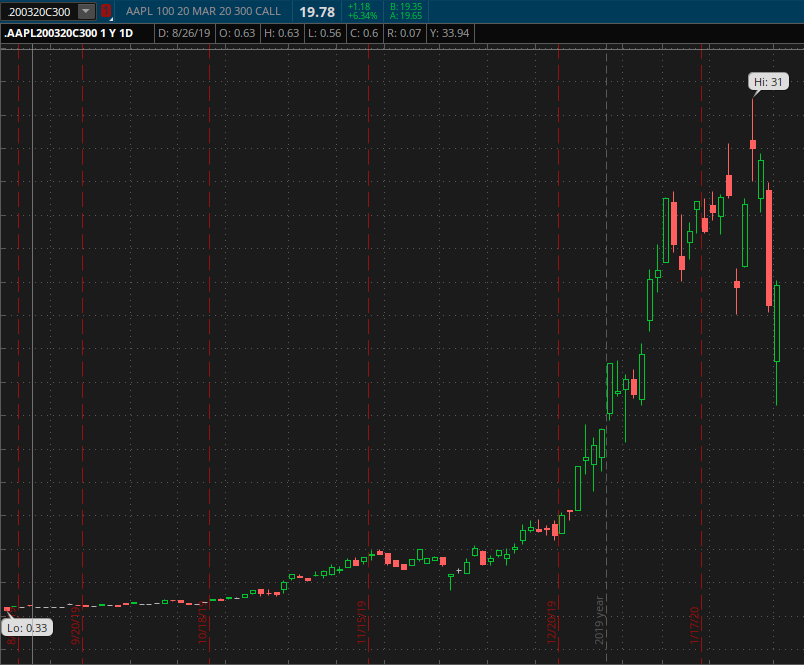Viewport: 804px width, 665px height.
Task: Click the .200320C300 symbol input field
Action: [39, 11]
